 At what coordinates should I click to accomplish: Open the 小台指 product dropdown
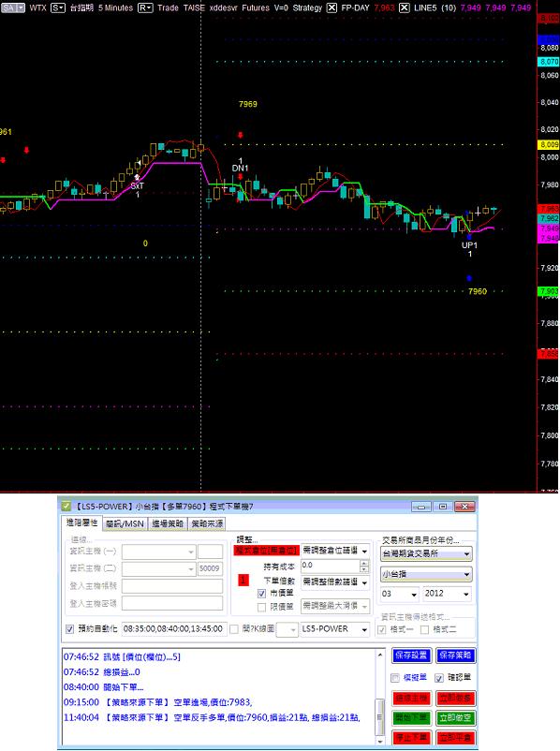point(426,574)
